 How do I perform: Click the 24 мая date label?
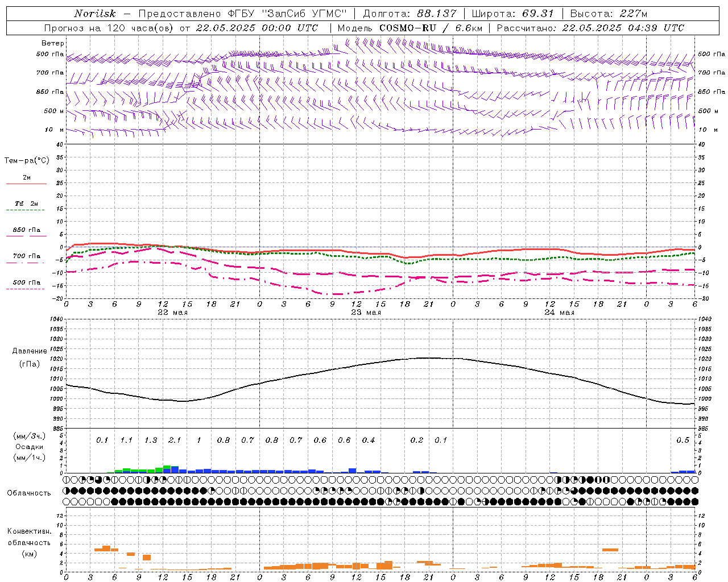(x=559, y=313)
